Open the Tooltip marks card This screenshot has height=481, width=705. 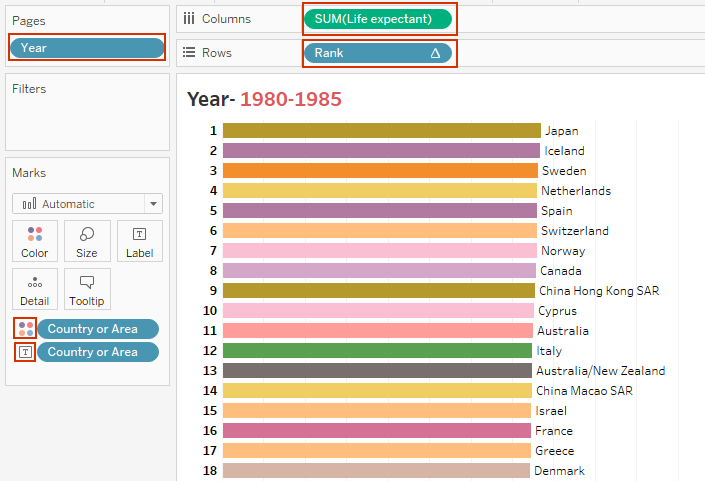click(x=87, y=289)
